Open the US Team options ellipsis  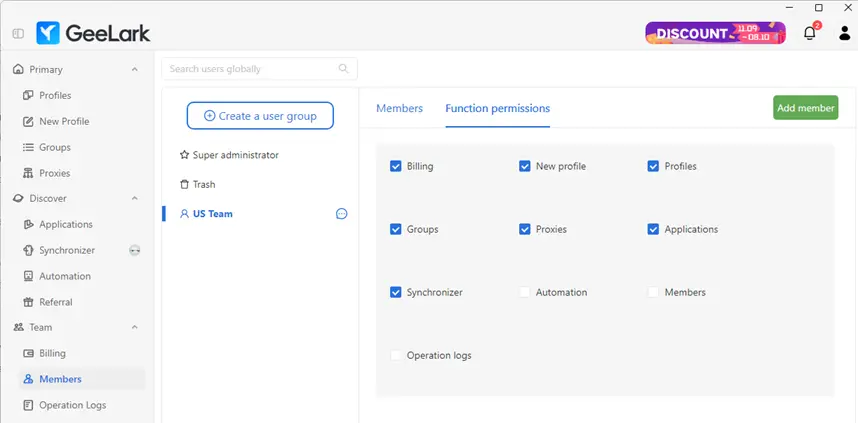point(341,214)
